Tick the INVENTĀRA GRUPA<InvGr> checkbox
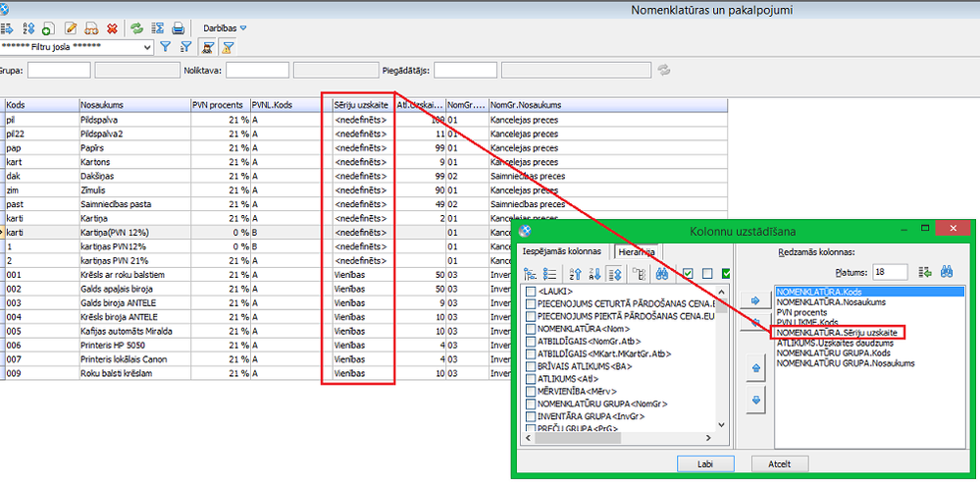This screenshot has height=486, width=980. point(532,416)
